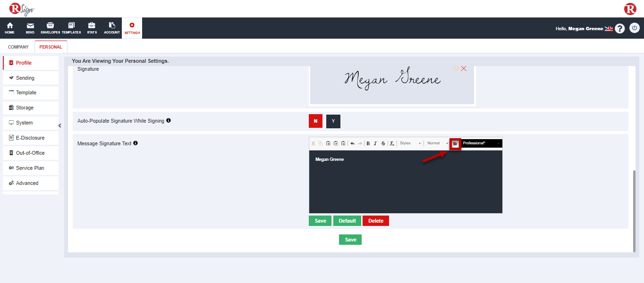Save the message signature text
The image size is (644, 283).
click(320, 221)
